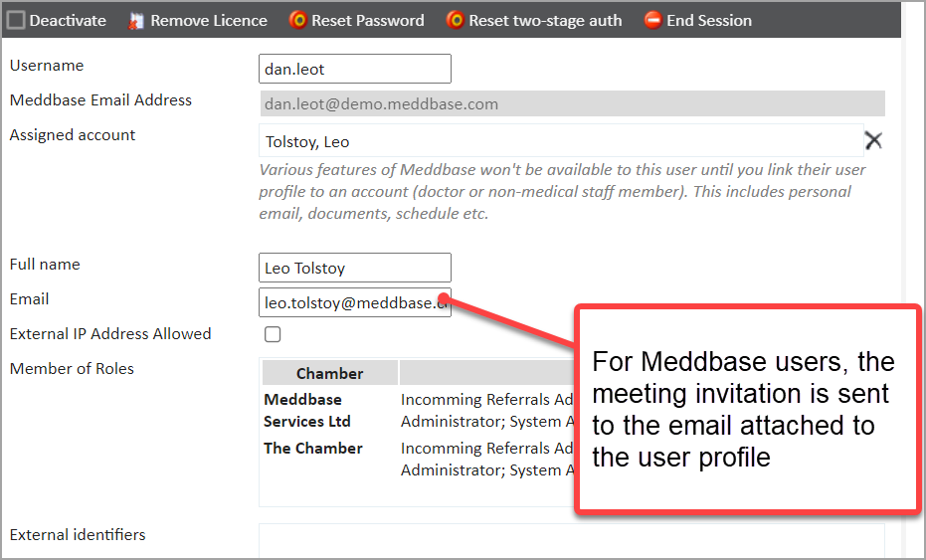
Task: Edit the Username field dan.leot
Action: coord(354,69)
